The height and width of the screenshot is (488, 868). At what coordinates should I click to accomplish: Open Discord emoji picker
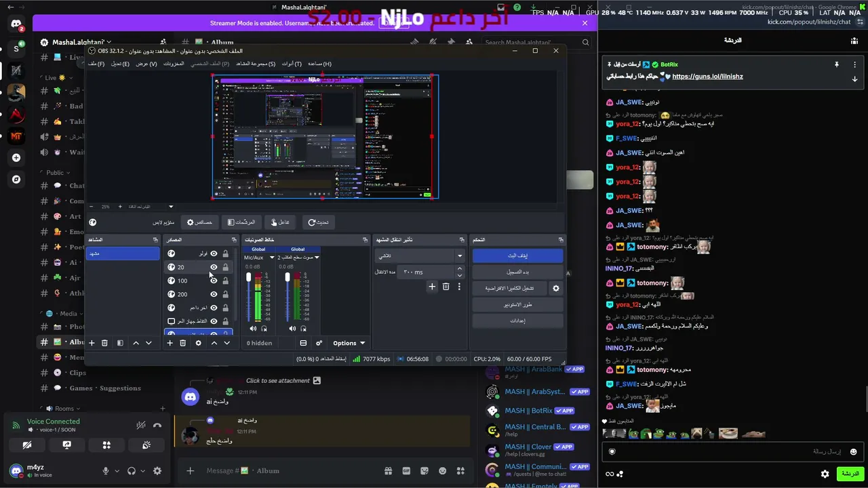[443, 471]
